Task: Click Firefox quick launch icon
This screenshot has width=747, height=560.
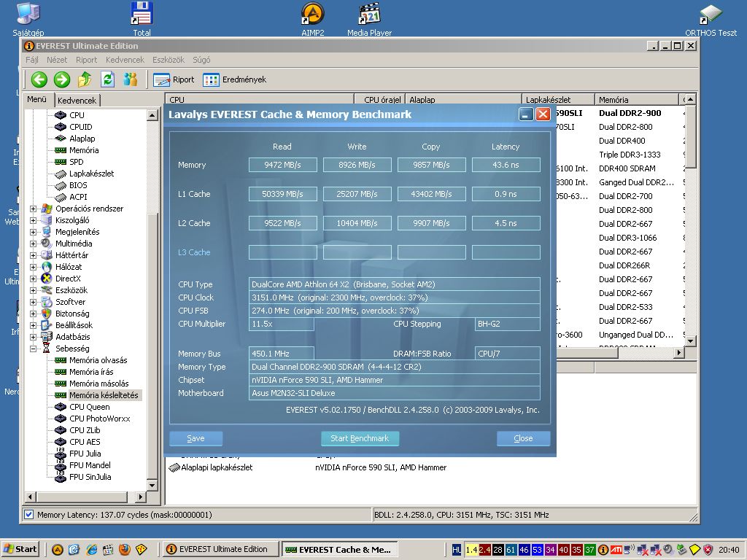Action: pos(124,550)
